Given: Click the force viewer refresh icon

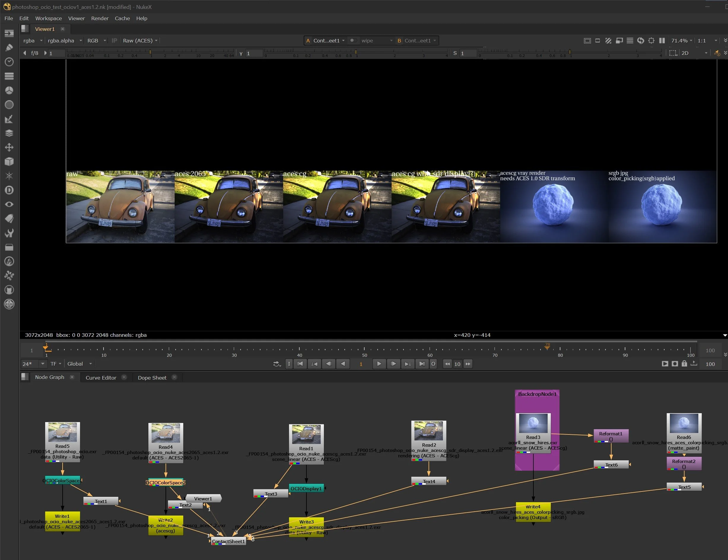Looking at the screenshot, I should (x=640, y=41).
